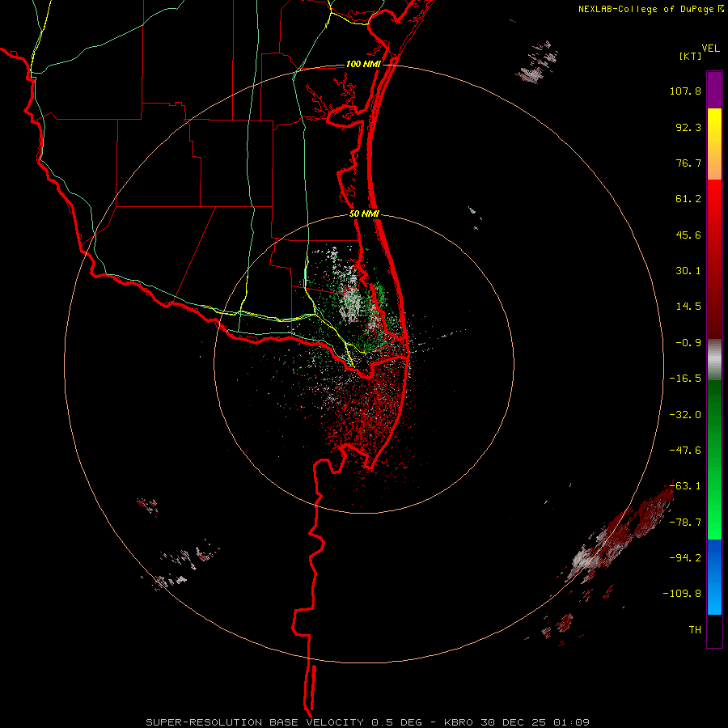728x728 pixels.
Task: Click the TH label under the scale
Action: click(x=695, y=630)
